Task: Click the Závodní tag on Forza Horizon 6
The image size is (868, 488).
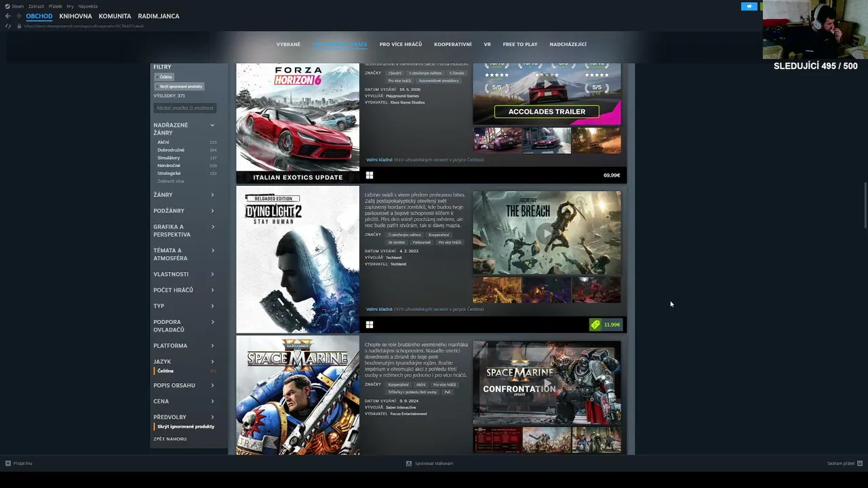Action: point(395,73)
